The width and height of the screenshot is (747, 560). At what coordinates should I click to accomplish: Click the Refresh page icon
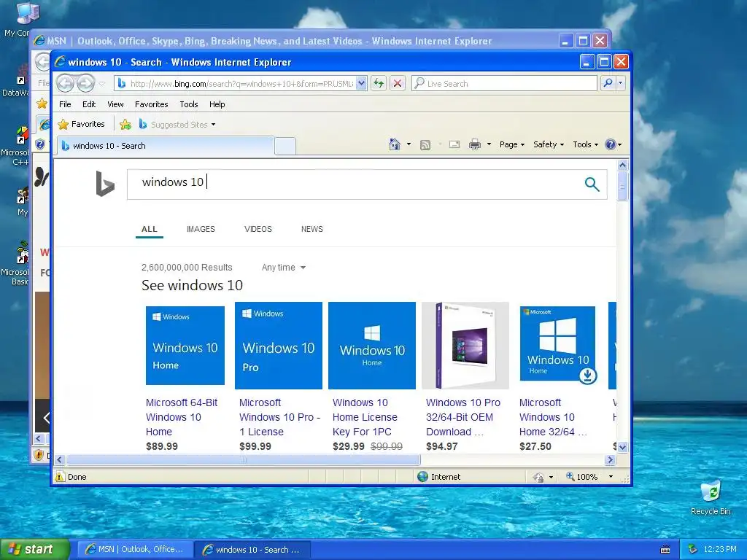pos(379,83)
